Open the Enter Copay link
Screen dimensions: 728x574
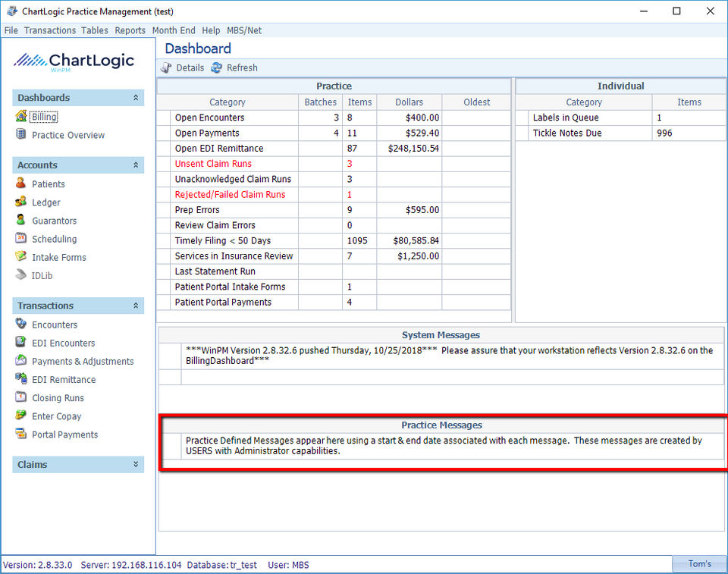tap(57, 416)
